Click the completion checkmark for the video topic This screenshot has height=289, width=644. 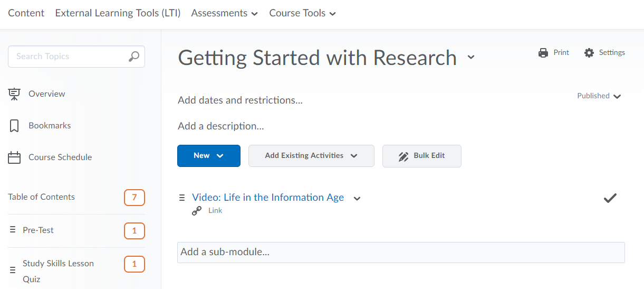coord(610,198)
